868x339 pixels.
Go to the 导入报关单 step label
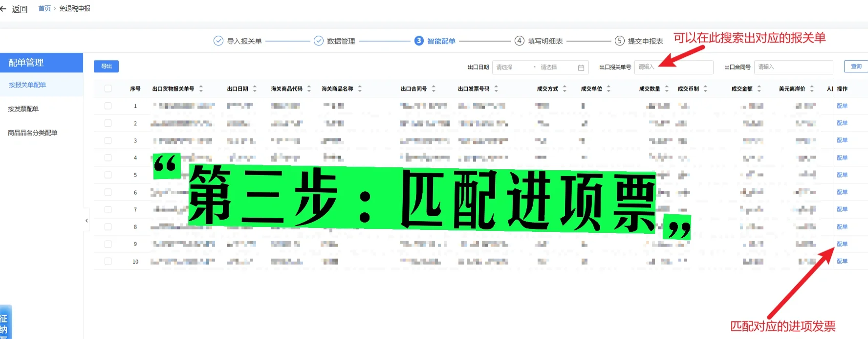pos(244,41)
